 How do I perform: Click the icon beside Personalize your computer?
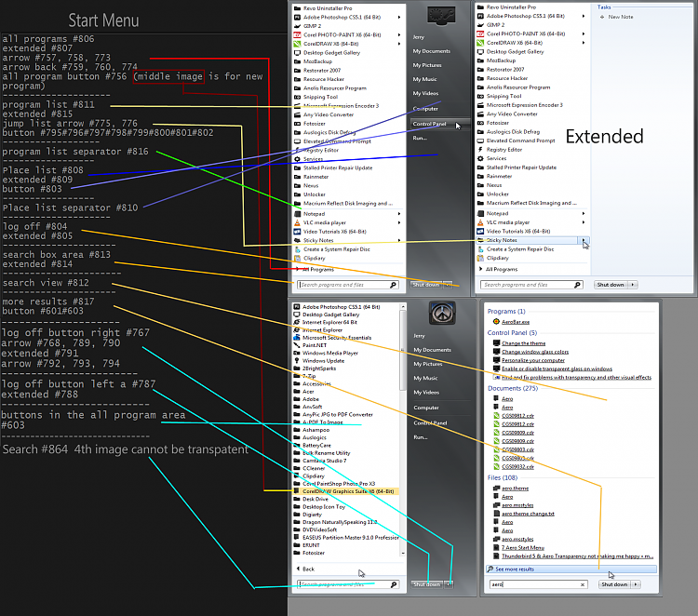[x=496, y=360]
